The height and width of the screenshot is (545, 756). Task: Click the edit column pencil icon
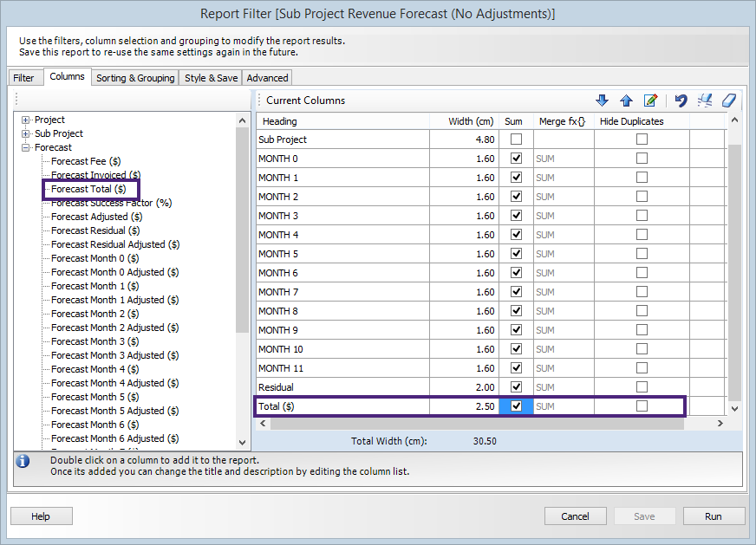pyautogui.click(x=650, y=101)
